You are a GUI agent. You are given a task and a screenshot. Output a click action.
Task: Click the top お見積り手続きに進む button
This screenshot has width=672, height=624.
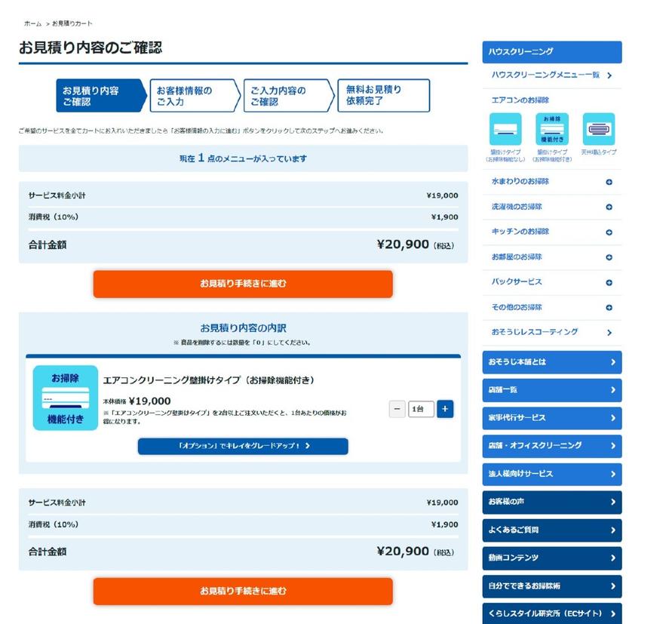coord(243,284)
